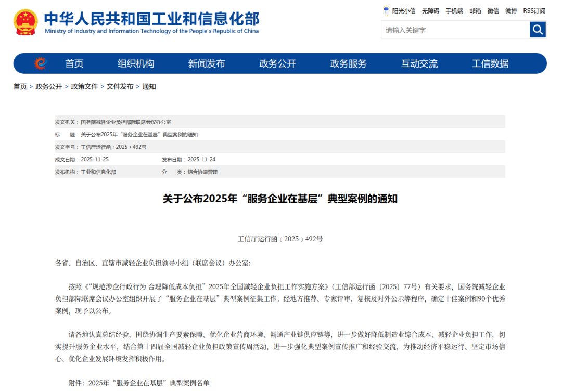562x392 pixels.
Task: Focus the keyword search input field
Action: (455, 30)
